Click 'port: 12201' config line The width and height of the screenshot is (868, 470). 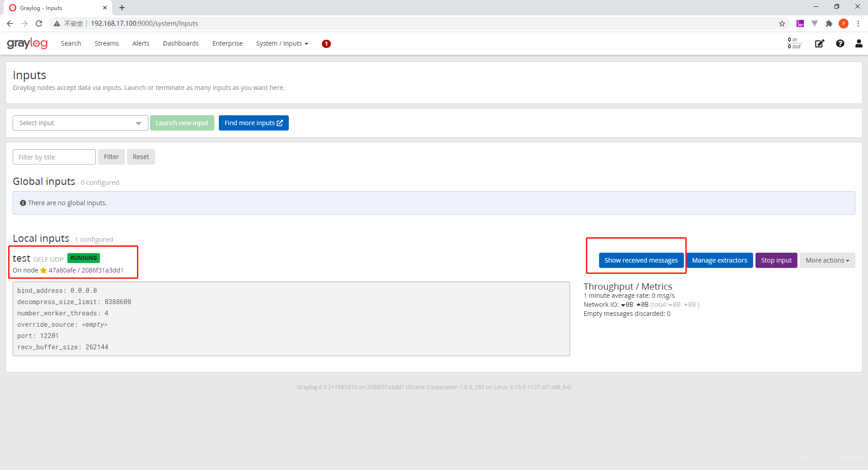coord(38,336)
